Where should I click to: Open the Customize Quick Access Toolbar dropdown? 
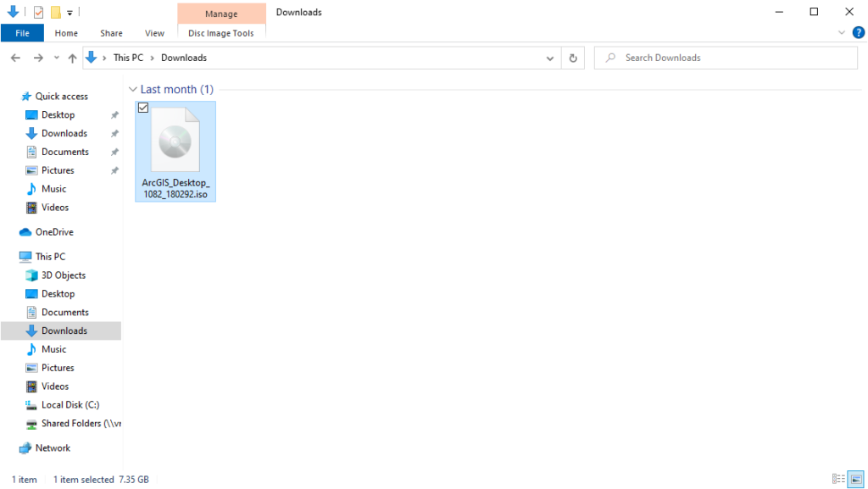point(70,12)
